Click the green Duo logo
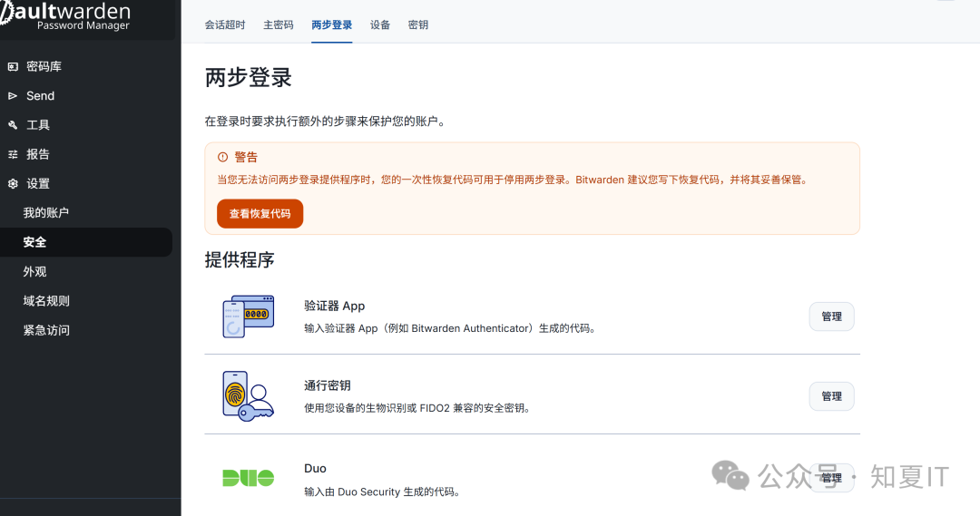980x516 pixels. point(248,478)
